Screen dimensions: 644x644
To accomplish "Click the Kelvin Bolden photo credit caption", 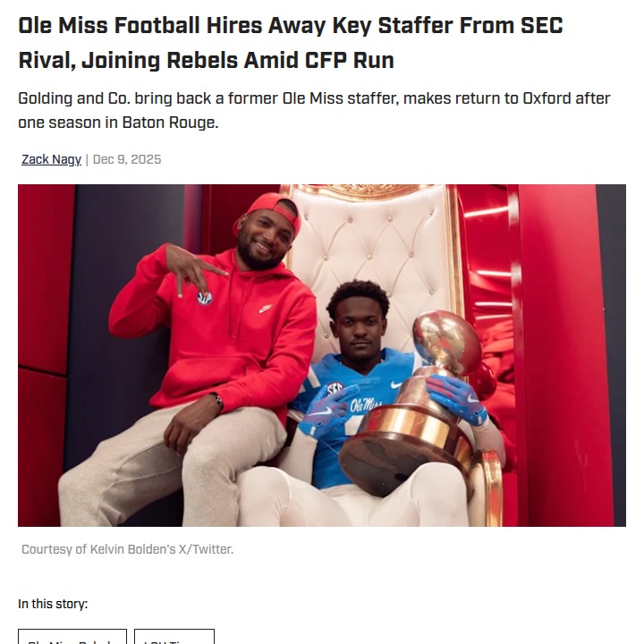I will (127, 549).
